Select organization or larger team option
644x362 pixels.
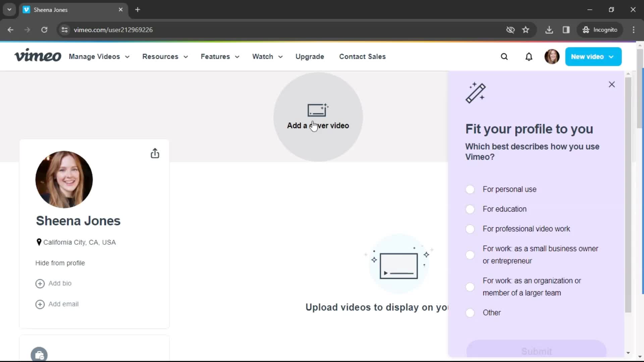tap(470, 287)
